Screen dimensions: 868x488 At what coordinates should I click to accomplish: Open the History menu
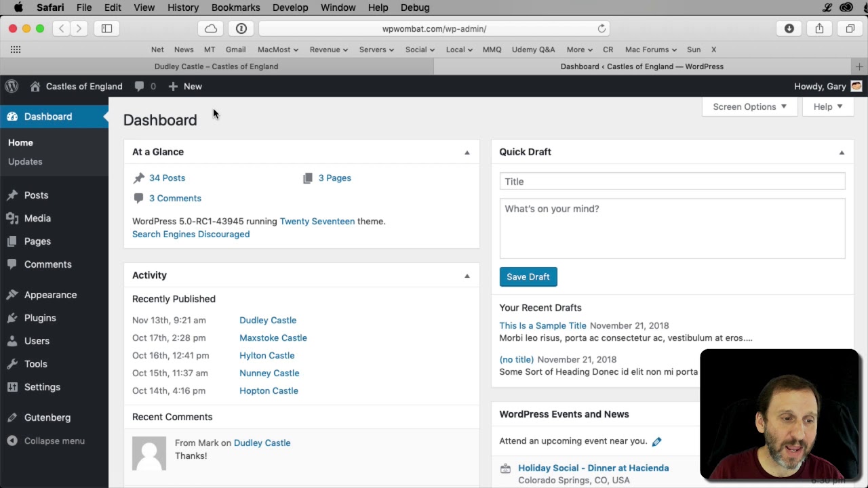pos(183,7)
